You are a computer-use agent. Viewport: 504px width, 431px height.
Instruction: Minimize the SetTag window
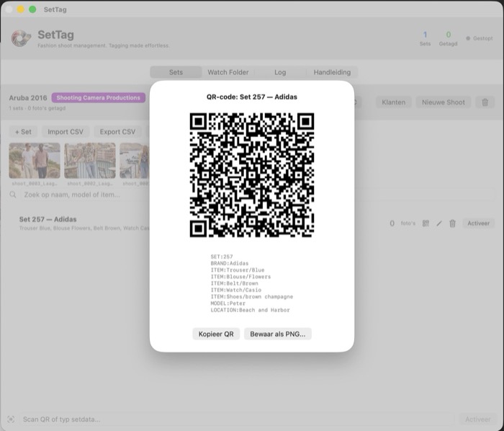tap(21, 9)
